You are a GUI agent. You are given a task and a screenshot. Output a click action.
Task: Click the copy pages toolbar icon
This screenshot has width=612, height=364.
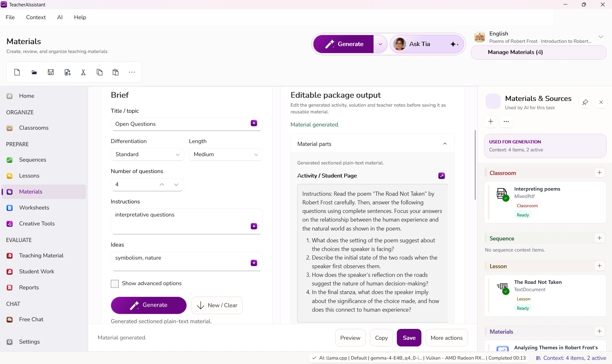(100, 72)
